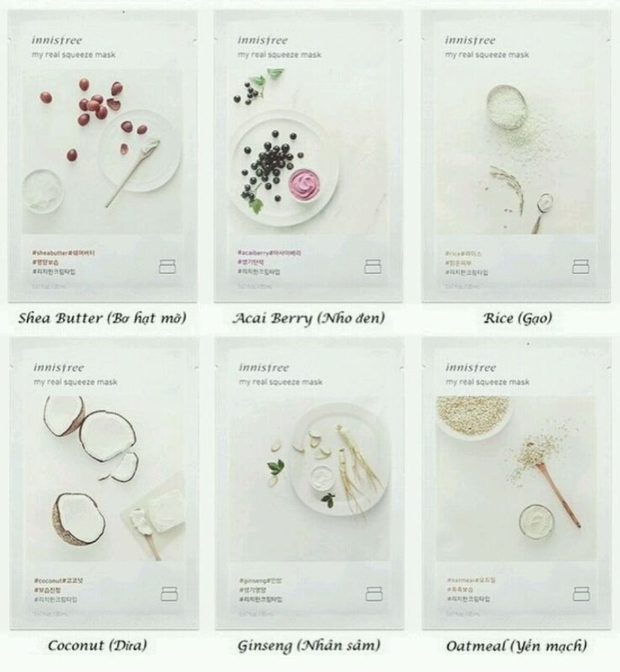
Task: Click the cream jar icon on Acai Berry pack
Action: 373,267
